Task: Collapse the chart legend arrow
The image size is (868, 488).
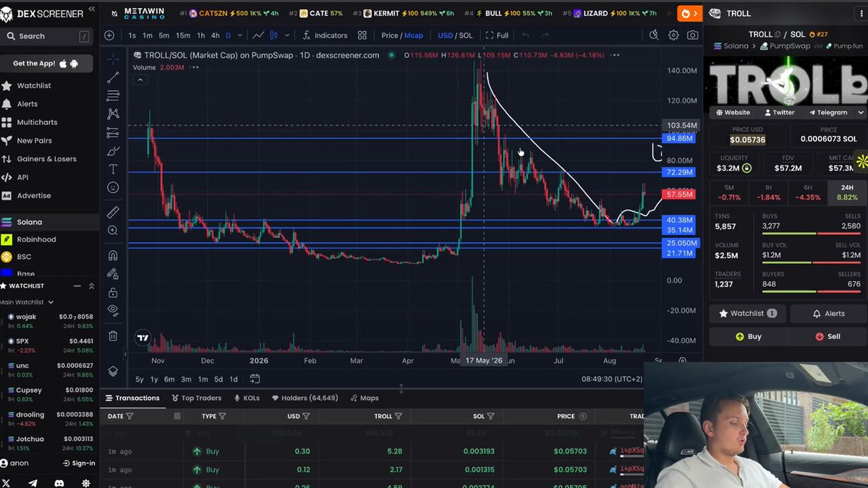Action: [x=140, y=80]
